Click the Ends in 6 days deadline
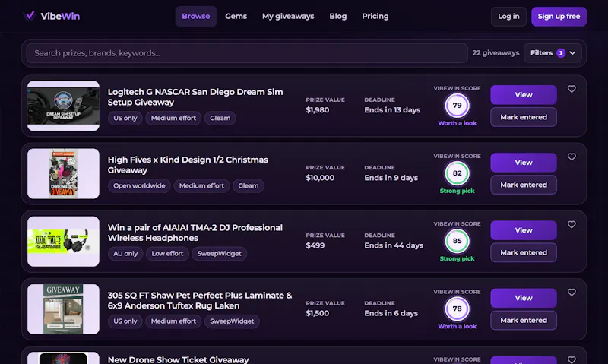The height and width of the screenshot is (364, 608). (x=391, y=313)
